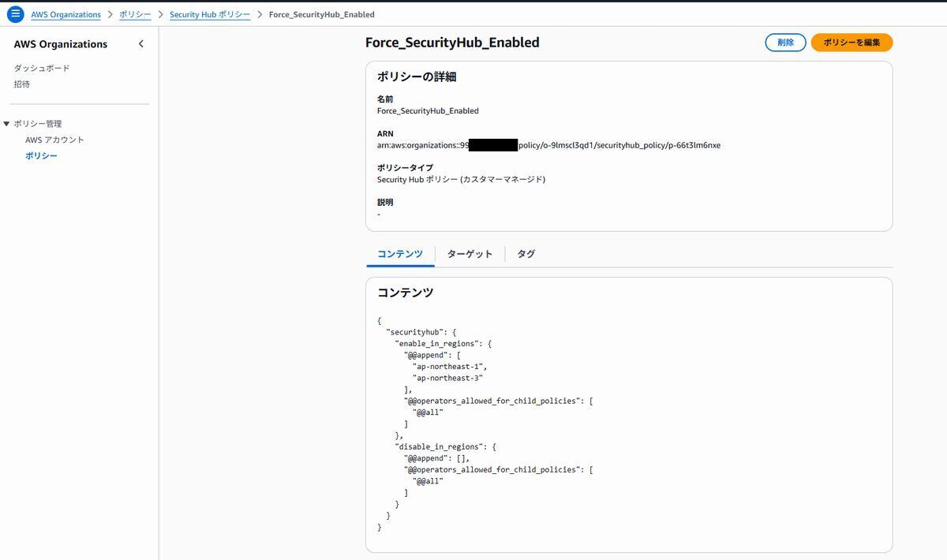Open the hamburger navigation menu icon
This screenshot has height=560, width=947.
(x=15, y=14)
